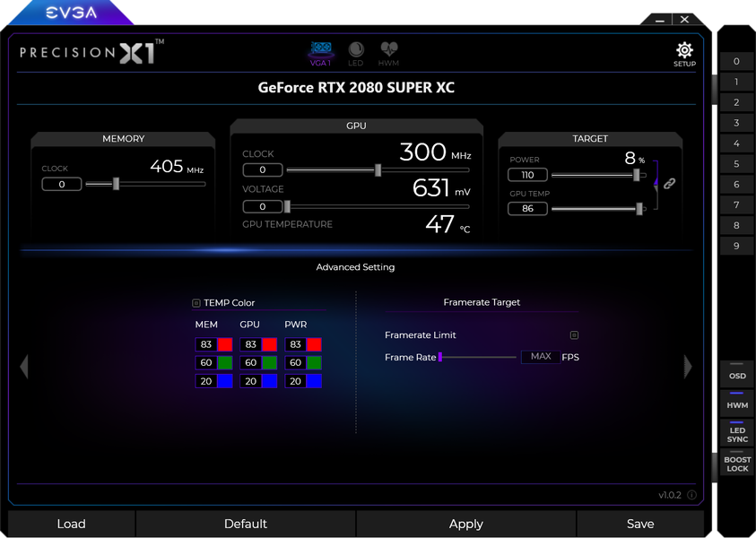Reset settings with the Default button
Screen dimensions: 756x538
coord(246,524)
